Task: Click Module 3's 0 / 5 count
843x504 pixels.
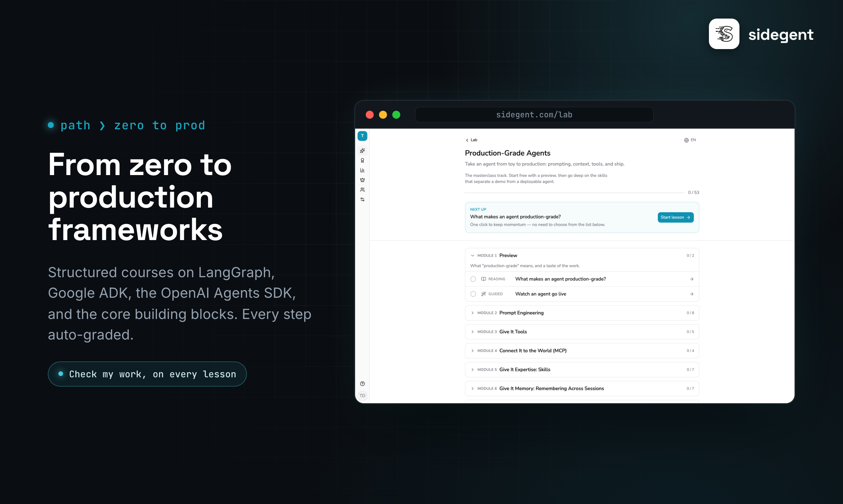Action: (x=690, y=332)
